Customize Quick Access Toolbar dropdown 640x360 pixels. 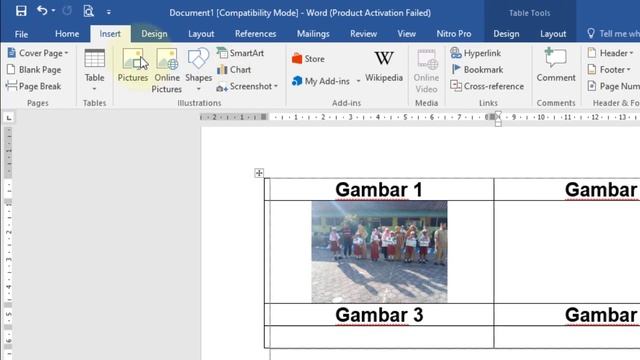point(109,12)
